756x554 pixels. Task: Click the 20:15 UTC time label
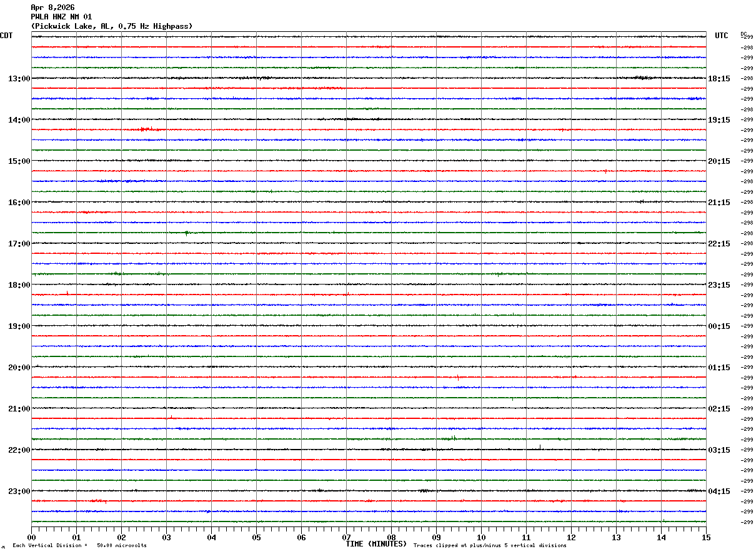pyautogui.click(x=719, y=161)
